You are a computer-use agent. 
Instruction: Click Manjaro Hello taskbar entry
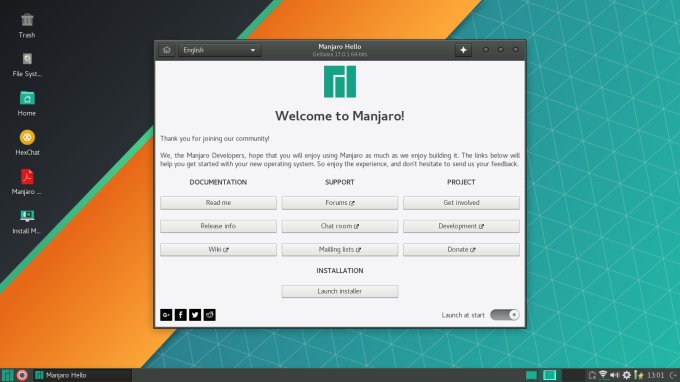[x=82, y=375]
